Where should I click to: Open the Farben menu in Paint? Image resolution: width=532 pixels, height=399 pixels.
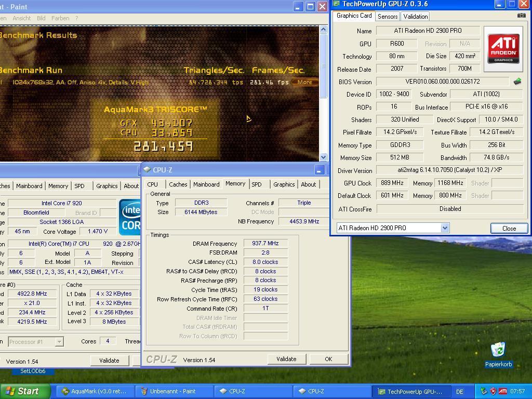coord(60,18)
